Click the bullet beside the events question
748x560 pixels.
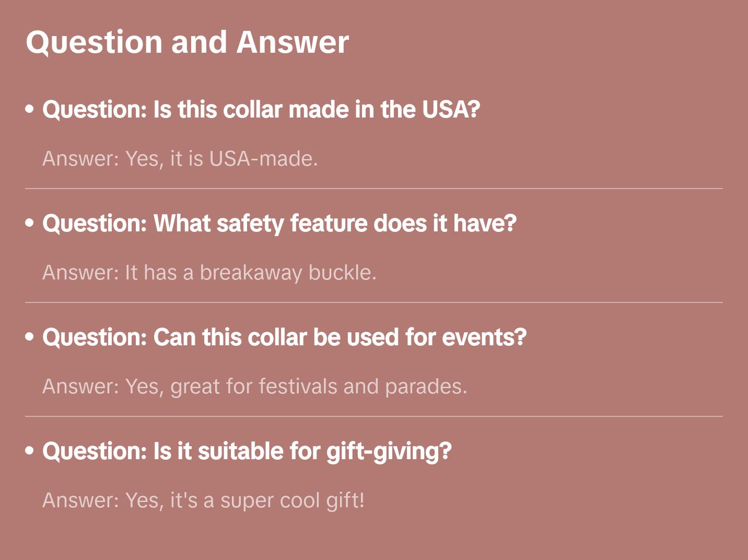(30, 337)
